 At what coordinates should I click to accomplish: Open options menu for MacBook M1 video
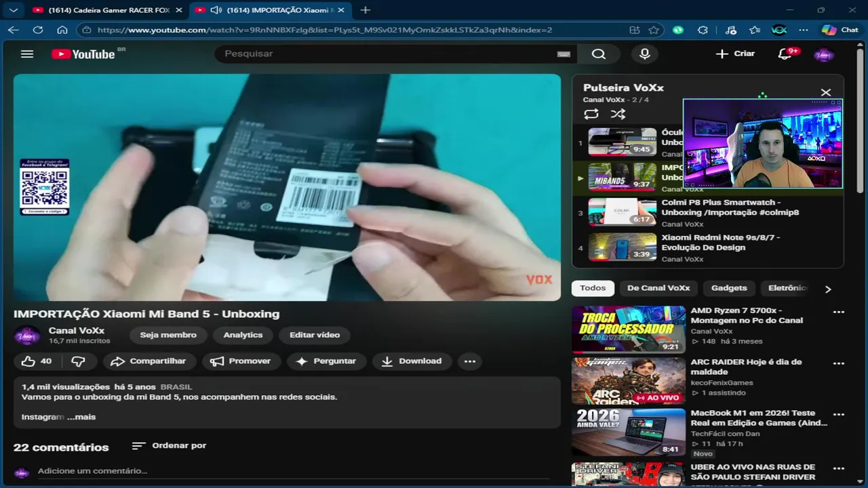point(839,415)
